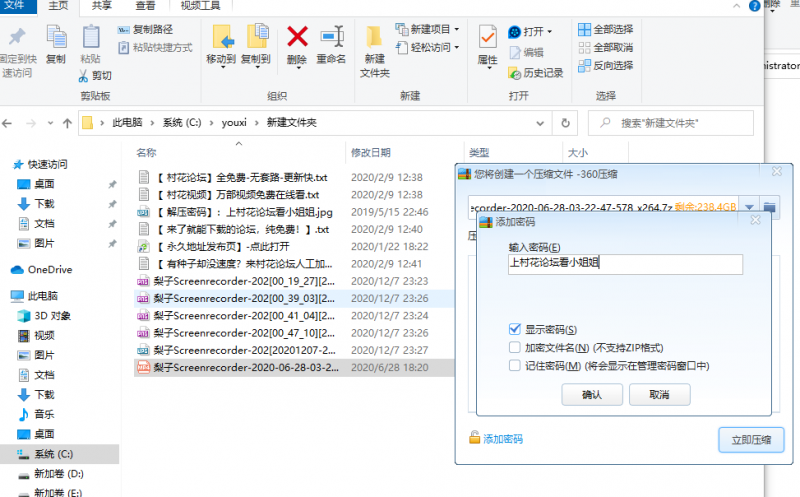Enable the 加密文件名 checkbox
The image size is (800, 497).
(x=514, y=347)
